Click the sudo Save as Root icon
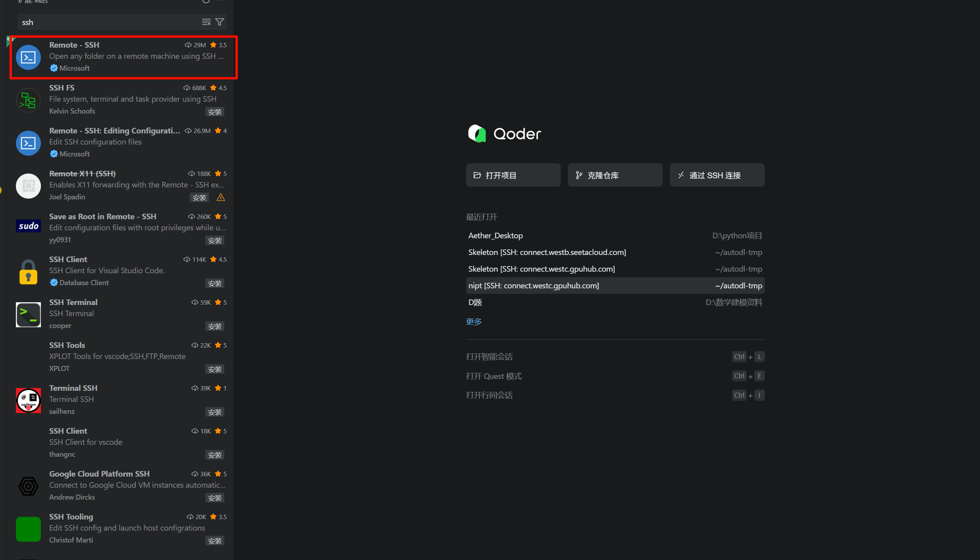Screen dimensions: 980x560 (28, 226)
